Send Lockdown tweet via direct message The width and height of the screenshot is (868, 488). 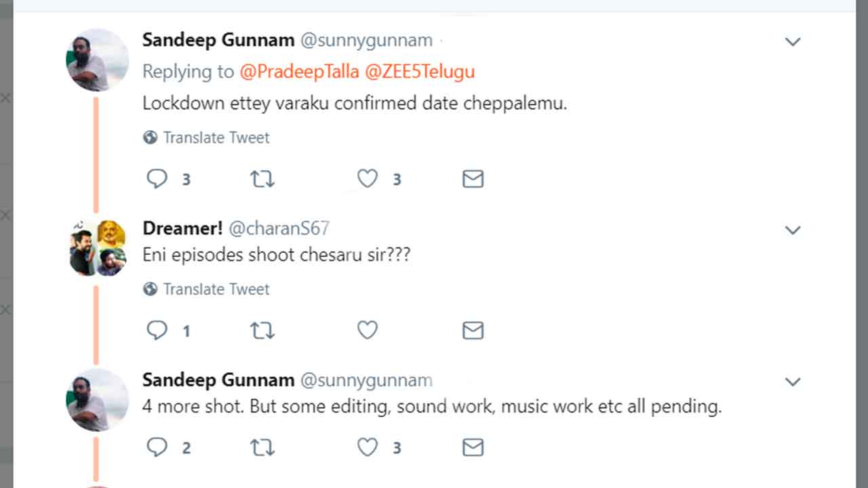[x=473, y=179]
